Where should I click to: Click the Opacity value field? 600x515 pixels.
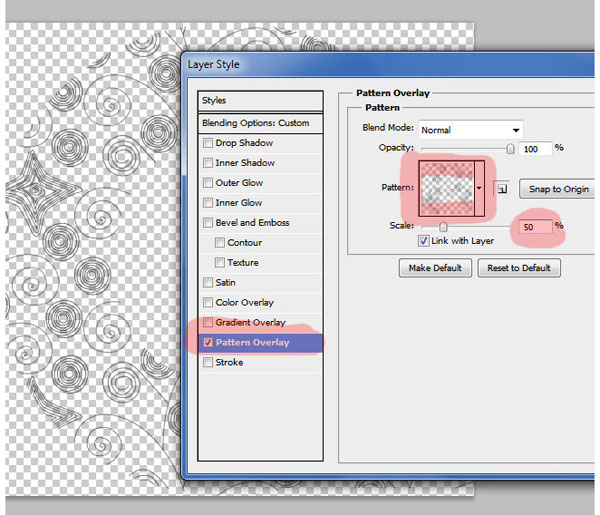coord(535,149)
